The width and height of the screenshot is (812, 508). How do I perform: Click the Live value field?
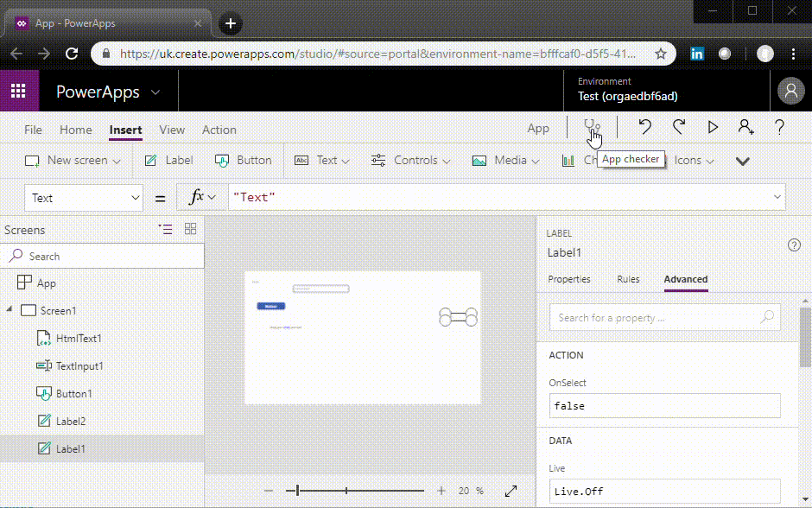(x=665, y=491)
